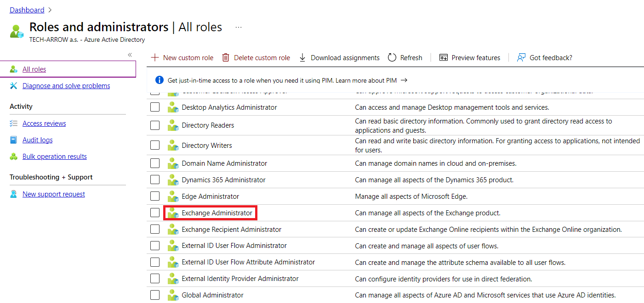Viewport: 644px width, 303px height.
Task: Navigate back to Dashboard breadcrumb
Action: (x=27, y=10)
